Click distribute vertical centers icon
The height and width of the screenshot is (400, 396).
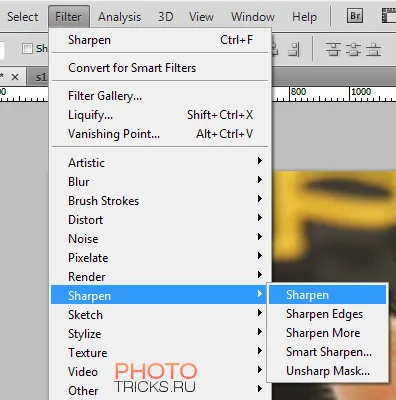tap(353, 49)
